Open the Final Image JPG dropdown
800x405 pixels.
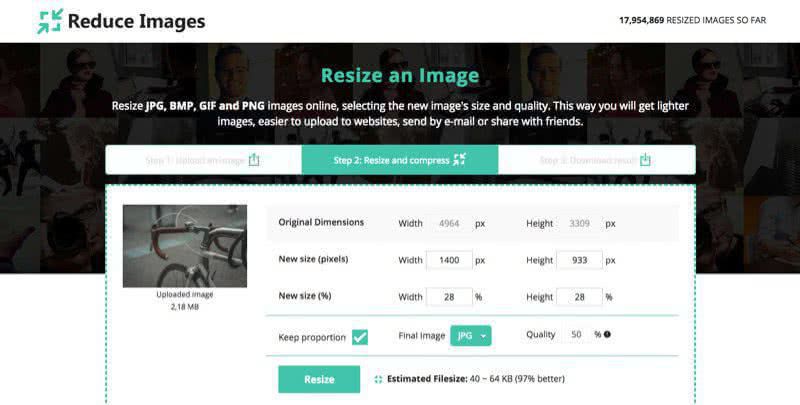click(471, 336)
